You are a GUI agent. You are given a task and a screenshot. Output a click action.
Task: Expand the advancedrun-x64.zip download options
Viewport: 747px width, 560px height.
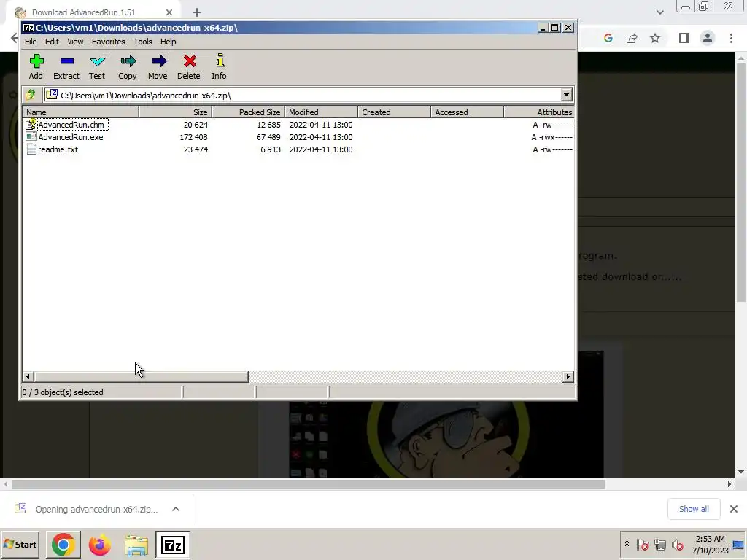tap(176, 509)
